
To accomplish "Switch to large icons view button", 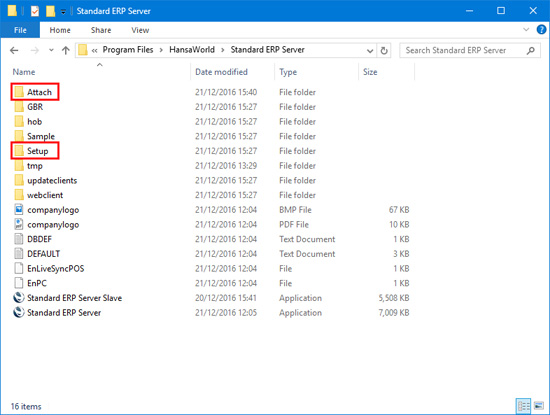I will click(538, 406).
